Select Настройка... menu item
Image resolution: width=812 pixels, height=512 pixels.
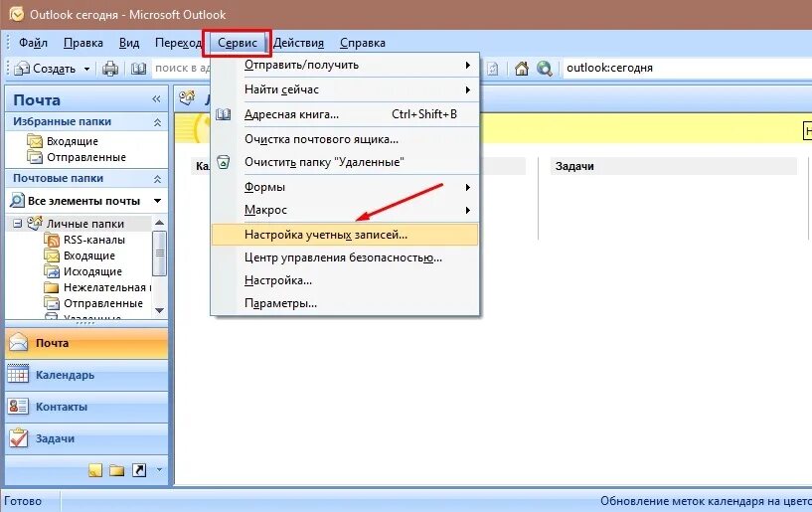coord(345,280)
